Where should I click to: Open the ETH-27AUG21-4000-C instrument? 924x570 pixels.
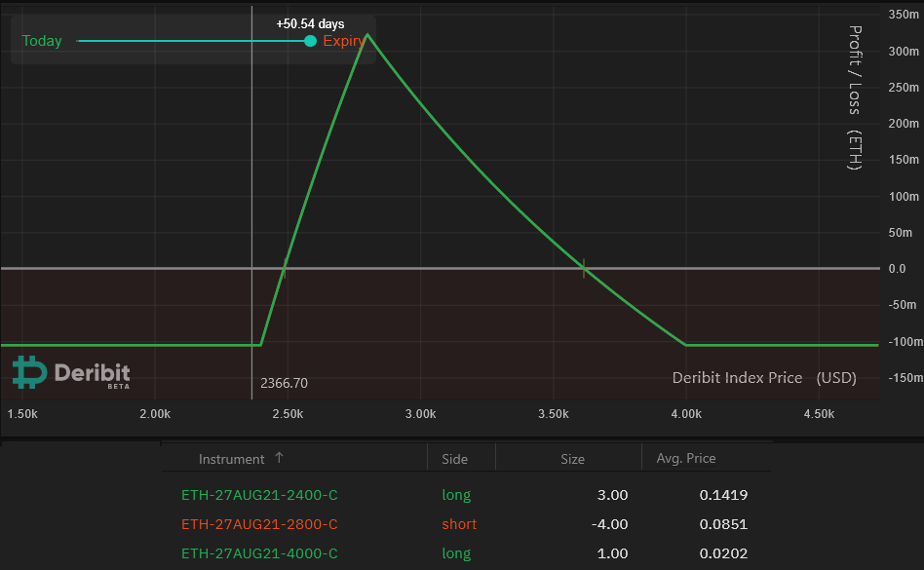[x=259, y=553]
